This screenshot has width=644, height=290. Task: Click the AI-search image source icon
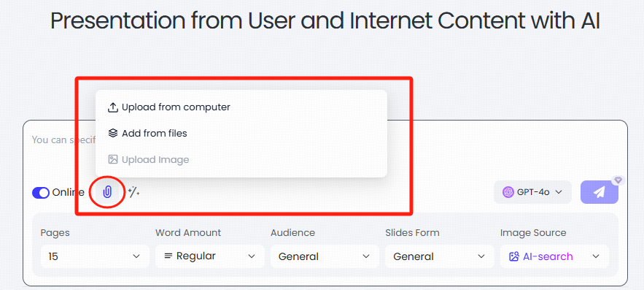513,256
